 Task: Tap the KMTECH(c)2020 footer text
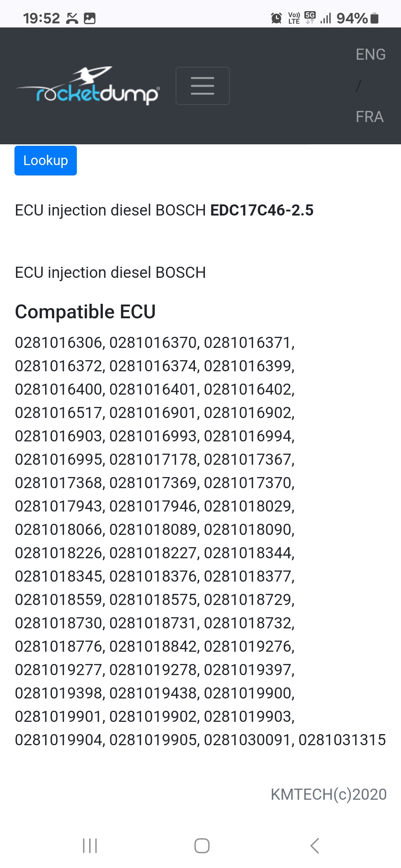[329, 795]
